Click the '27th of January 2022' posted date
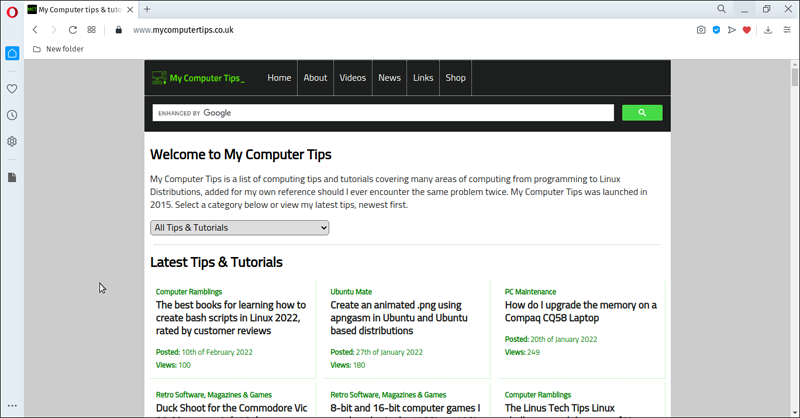Screen dimensions: 800x418 click(389, 352)
